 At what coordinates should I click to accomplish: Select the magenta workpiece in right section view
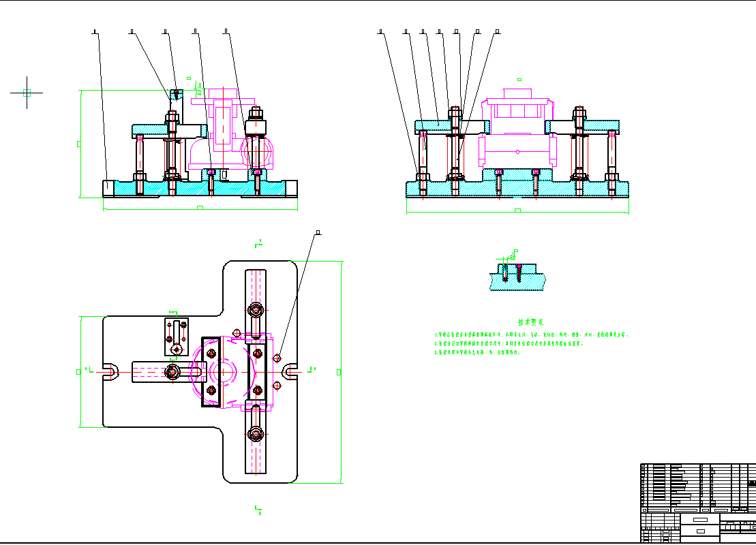point(518,127)
